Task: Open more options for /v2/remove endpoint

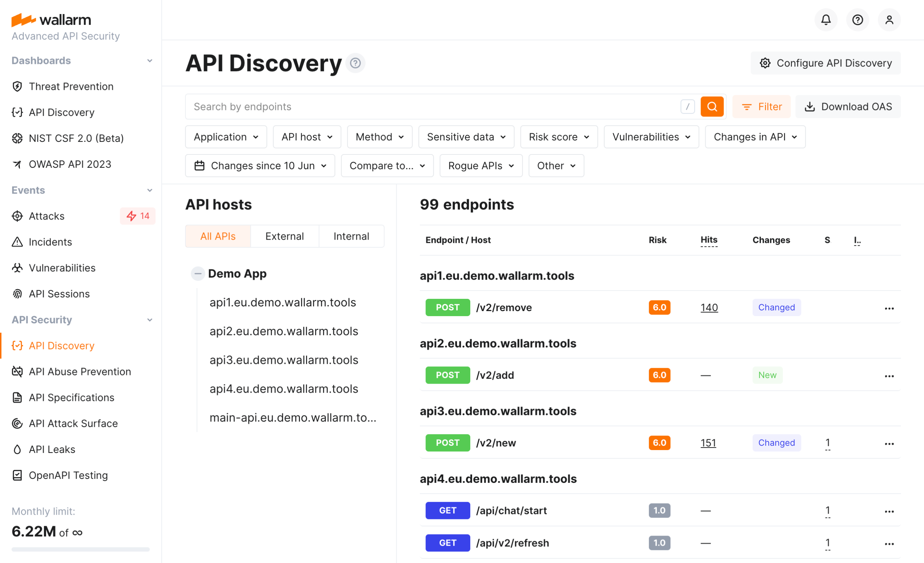Action: click(889, 308)
